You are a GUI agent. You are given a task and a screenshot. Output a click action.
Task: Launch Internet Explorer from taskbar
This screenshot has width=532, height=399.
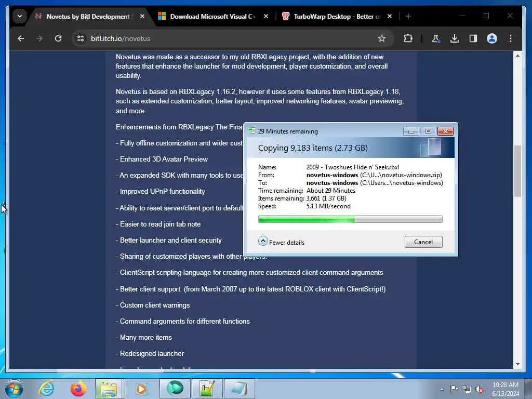(x=46, y=389)
